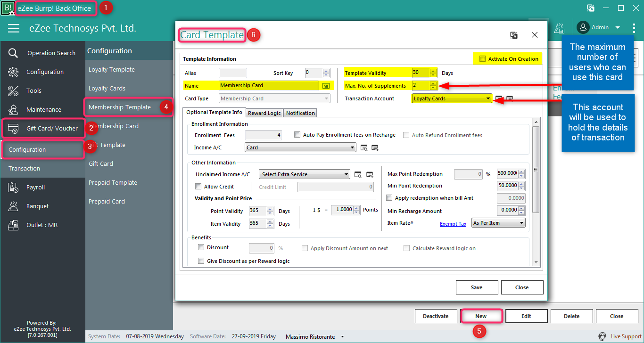This screenshot has width=644, height=343.
Task: Open the Massimo Ristorante outlet dropdown arrow
Action: pyautogui.click(x=343, y=337)
